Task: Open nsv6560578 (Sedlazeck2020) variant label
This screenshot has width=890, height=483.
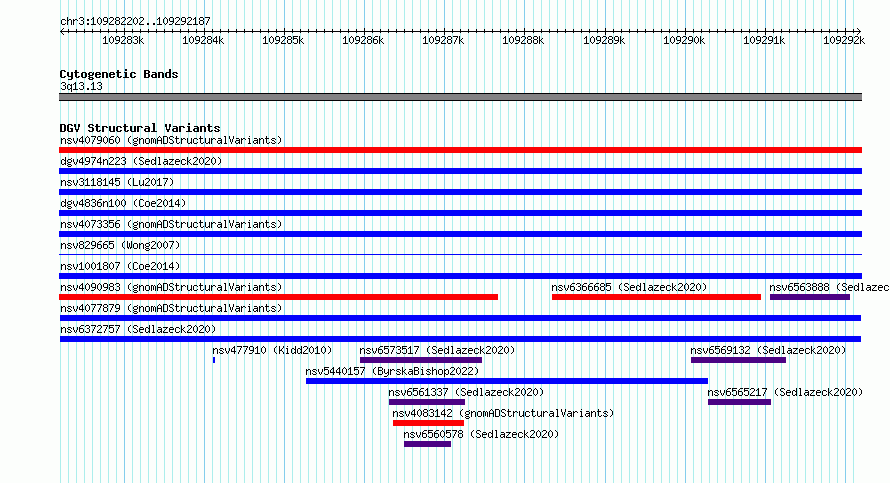Action: (481, 434)
